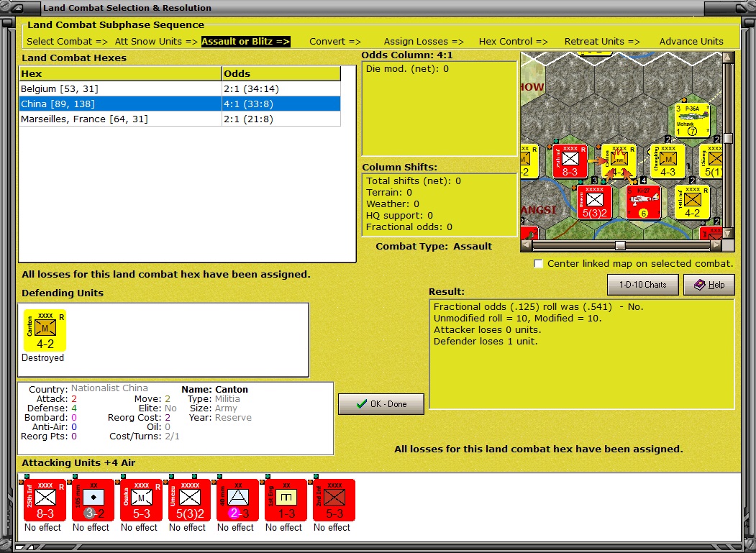This screenshot has height=553, width=756.
Task: Click OK - Done to finish combat
Action: coord(381,404)
